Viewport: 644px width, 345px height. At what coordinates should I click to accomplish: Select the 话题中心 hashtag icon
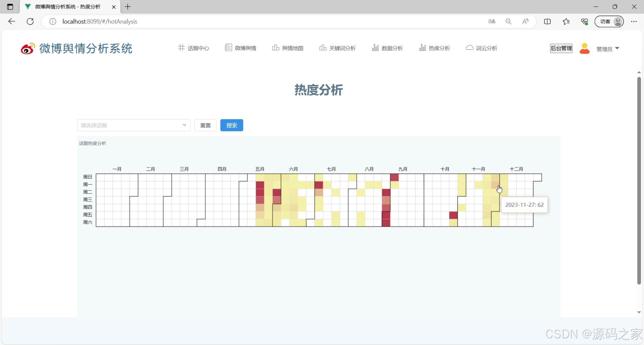[181, 48]
